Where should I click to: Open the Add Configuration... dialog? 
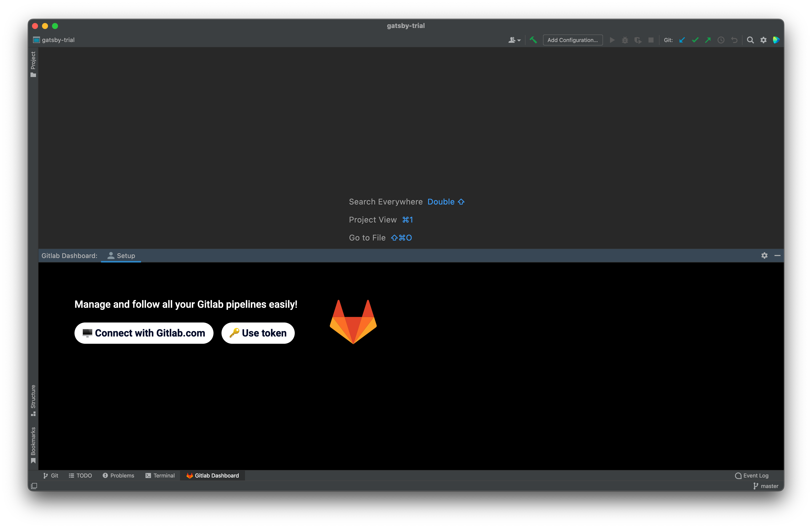coord(572,40)
